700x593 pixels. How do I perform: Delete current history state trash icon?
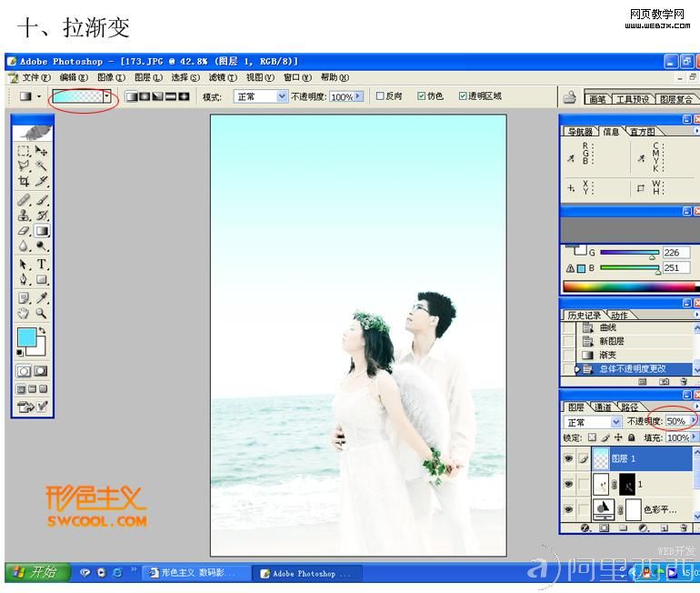coord(684,381)
